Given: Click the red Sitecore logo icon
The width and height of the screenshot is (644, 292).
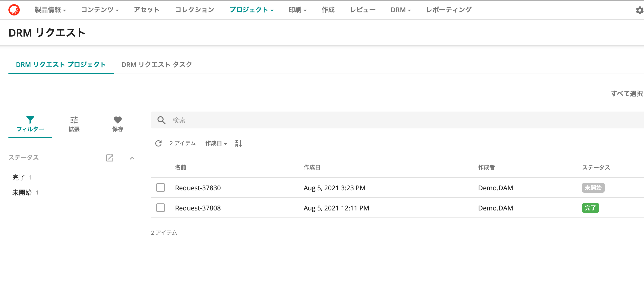Looking at the screenshot, I should pos(14,10).
